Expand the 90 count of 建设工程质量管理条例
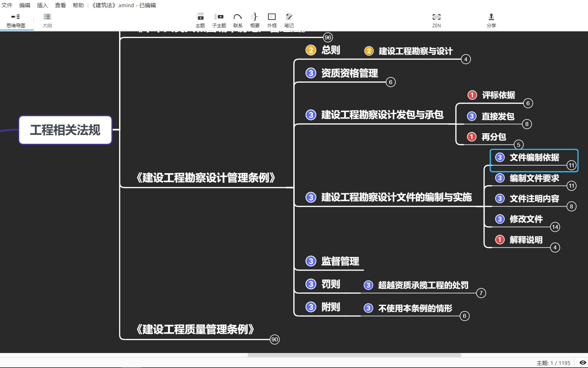Viewport: 588px width, 368px height. coord(275,339)
